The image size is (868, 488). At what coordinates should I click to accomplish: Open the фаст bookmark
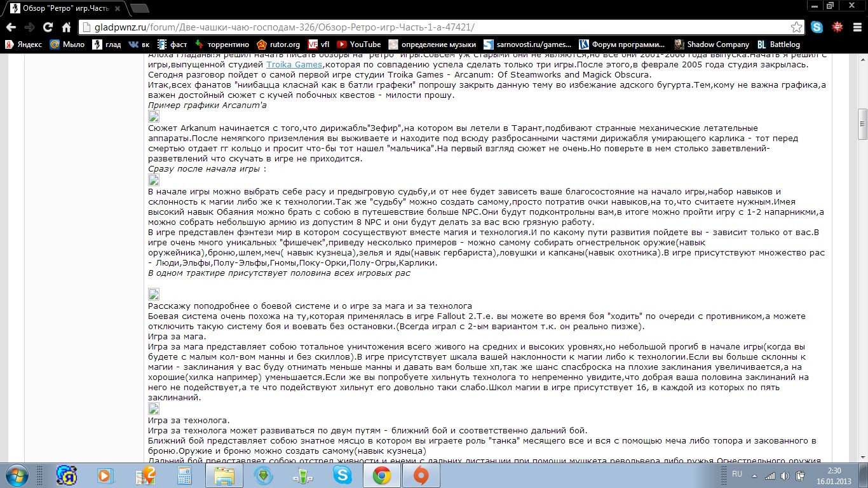click(x=172, y=44)
